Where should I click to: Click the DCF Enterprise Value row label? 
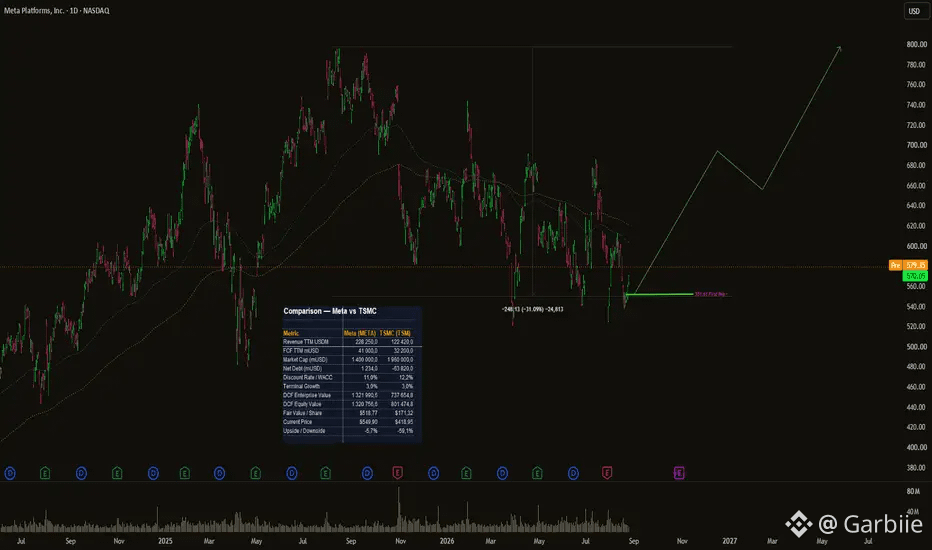307,395
